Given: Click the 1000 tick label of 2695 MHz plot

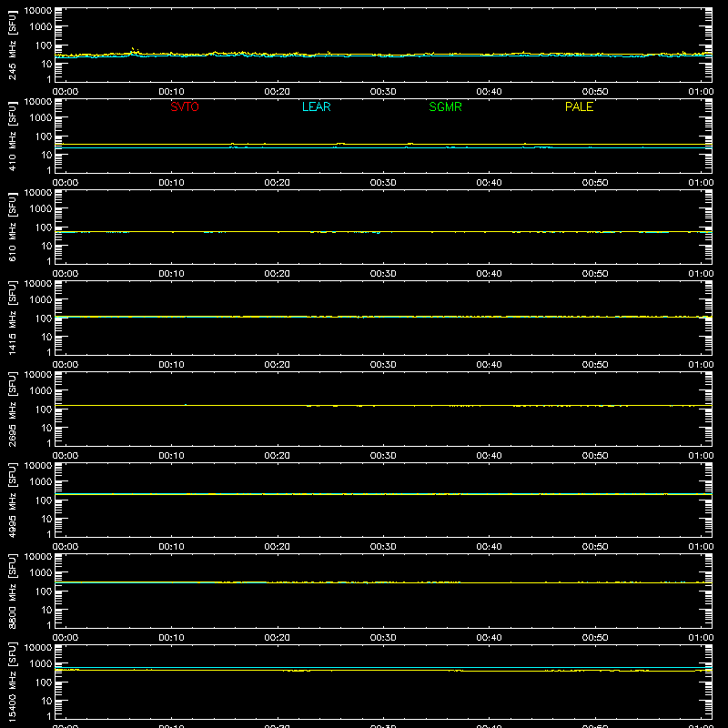Looking at the screenshot, I should pyautogui.click(x=41, y=391).
